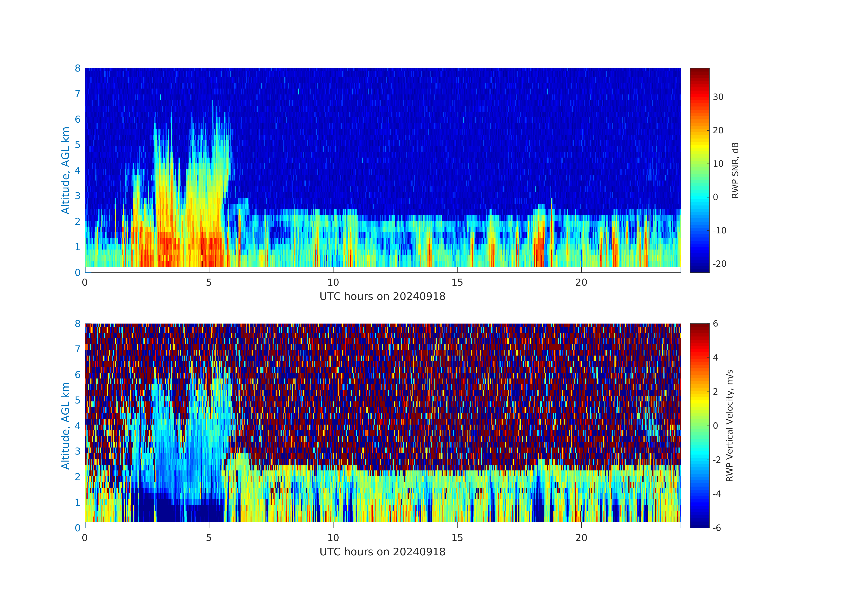The width and height of the screenshot is (868, 596).
Task: Click top plot's 'Altitude, AGL km' axis label
Action: (65, 170)
